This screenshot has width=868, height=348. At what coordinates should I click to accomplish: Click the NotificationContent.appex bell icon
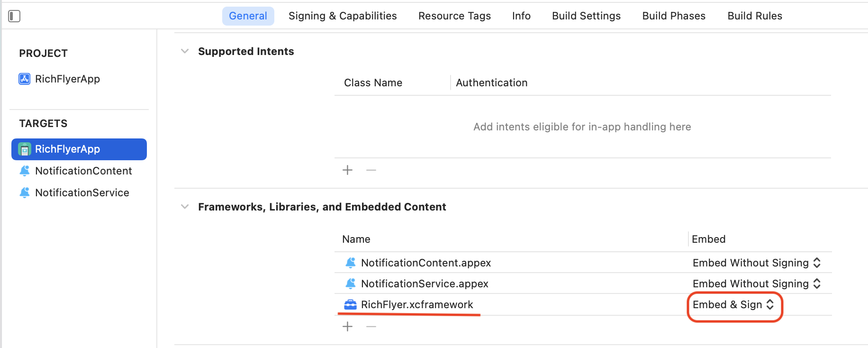[351, 263]
